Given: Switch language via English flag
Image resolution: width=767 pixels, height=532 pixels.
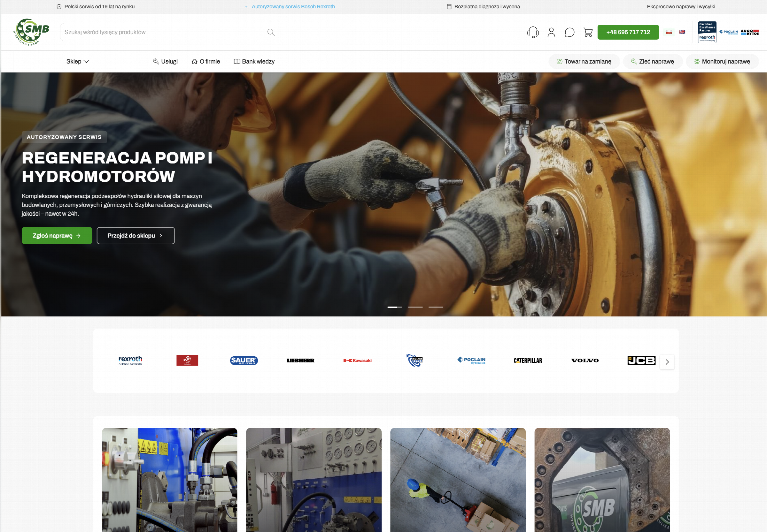Looking at the screenshot, I should [682, 32].
